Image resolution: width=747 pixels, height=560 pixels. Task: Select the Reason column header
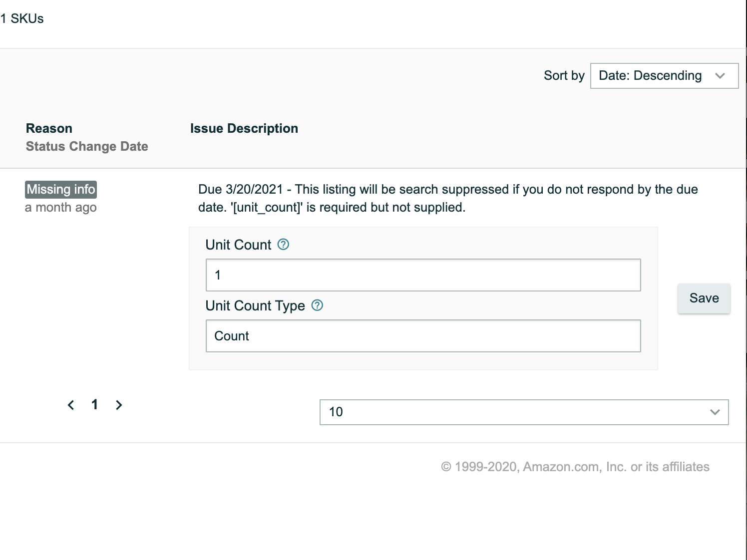coord(48,128)
